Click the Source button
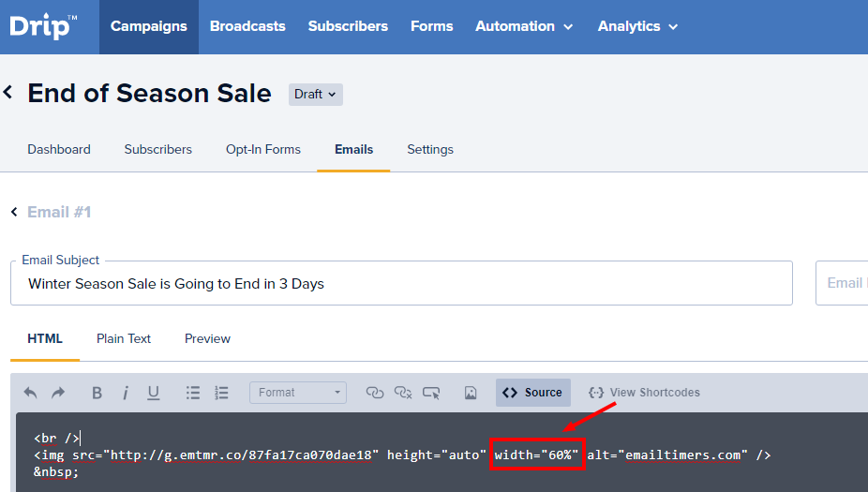 click(x=532, y=393)
